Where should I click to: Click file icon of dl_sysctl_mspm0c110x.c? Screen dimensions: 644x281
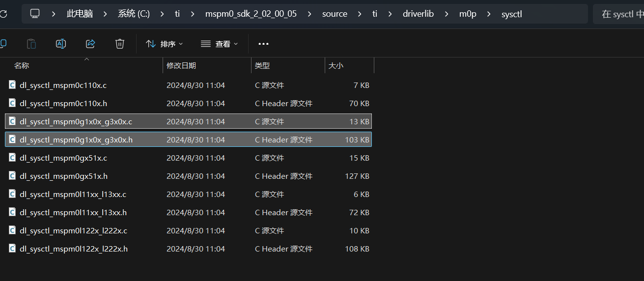pos(13,85)
